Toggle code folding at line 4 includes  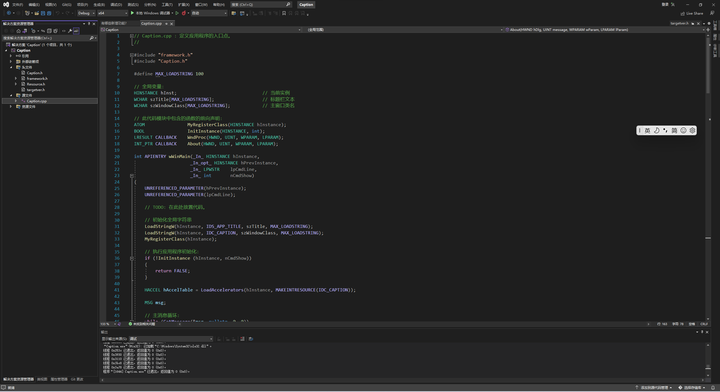click(131, 55)
